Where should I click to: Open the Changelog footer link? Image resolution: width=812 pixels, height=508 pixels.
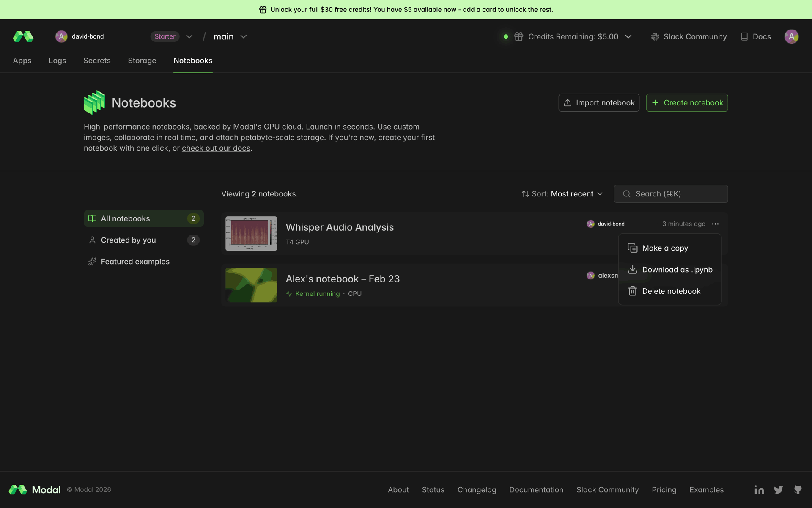coord(477,489)
